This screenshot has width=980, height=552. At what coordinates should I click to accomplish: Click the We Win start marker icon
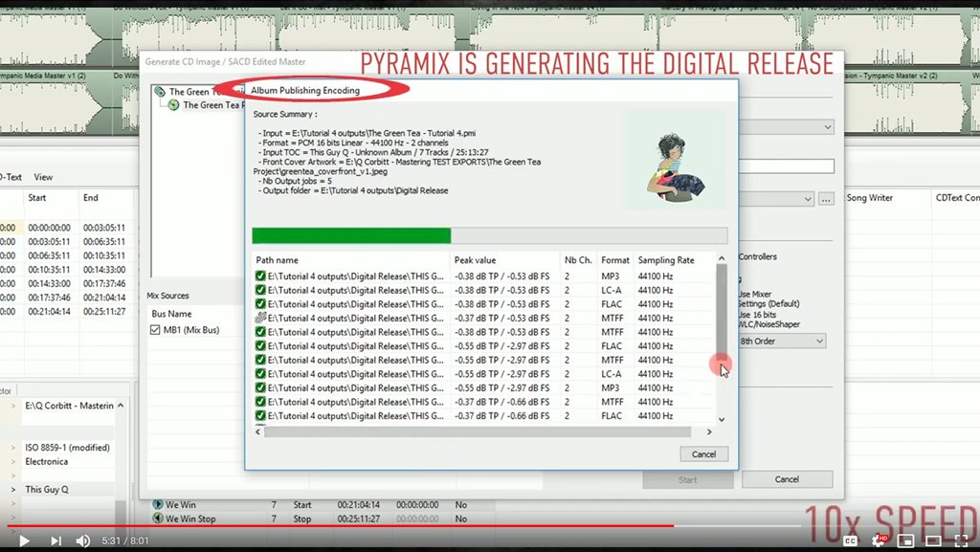click(158, 504)
